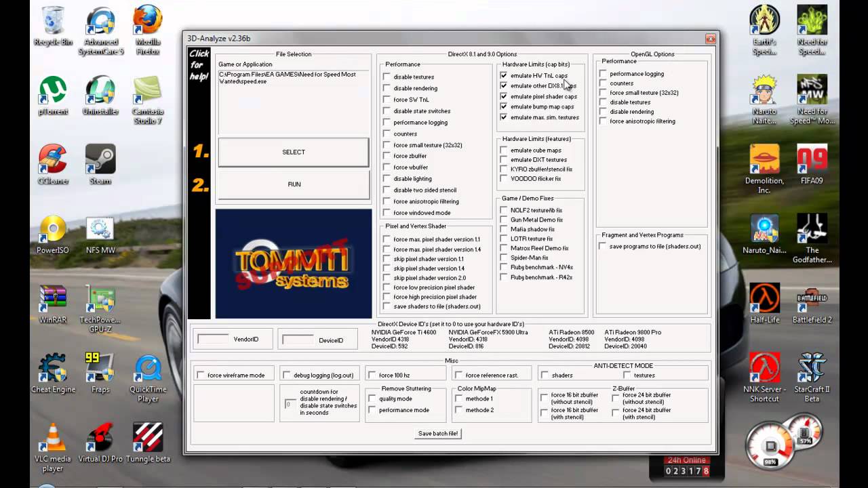Image resolution: width=868 pixels, height=488 pixels.
Task: Check skip pixel shader version 2.0
Action: tap(387, 278)
